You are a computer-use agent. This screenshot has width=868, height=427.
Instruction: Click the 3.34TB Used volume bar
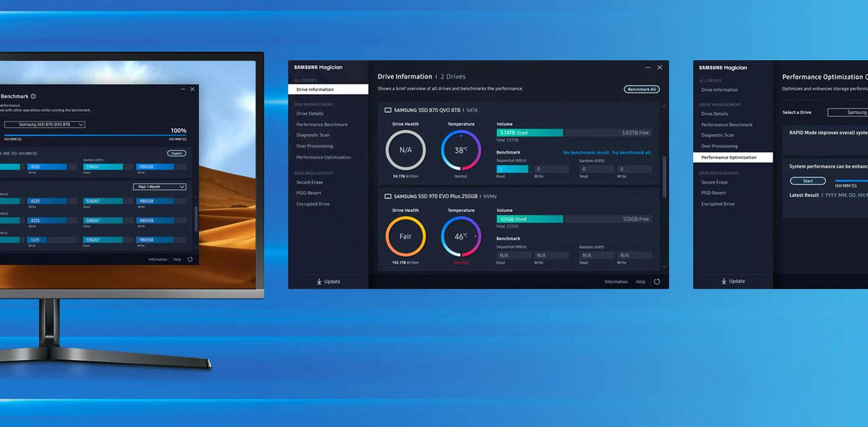(x=529, y=133)
